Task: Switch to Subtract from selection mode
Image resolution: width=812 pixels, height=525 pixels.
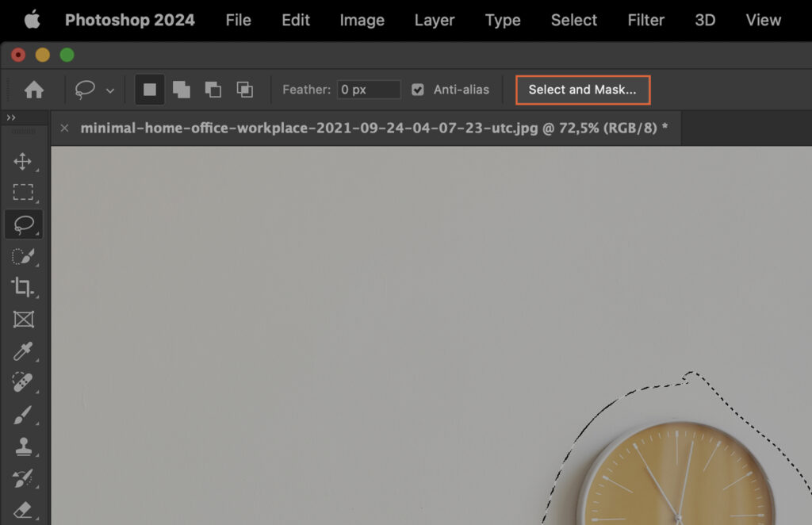Action: [213, 90]
